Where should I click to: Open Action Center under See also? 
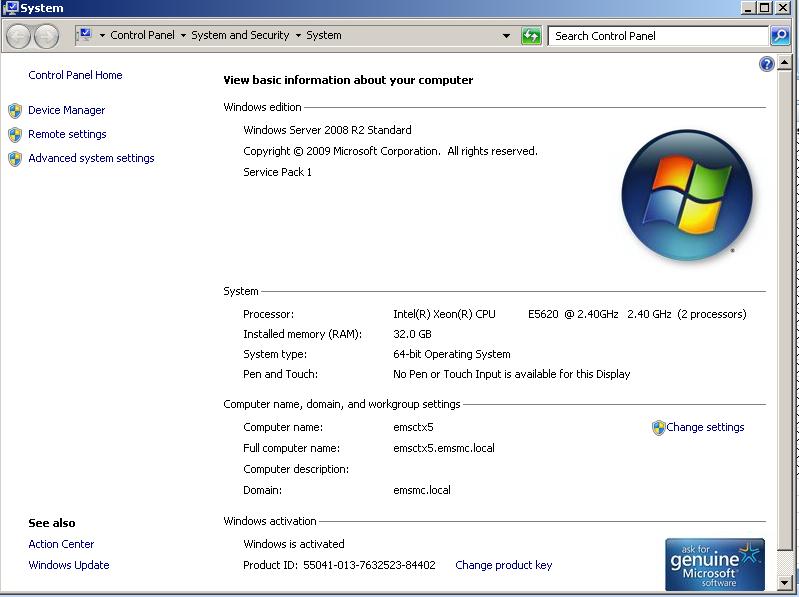point(61,544)
